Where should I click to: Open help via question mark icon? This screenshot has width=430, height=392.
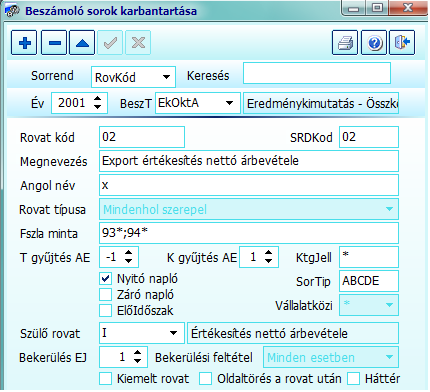(x=374, y=42)
